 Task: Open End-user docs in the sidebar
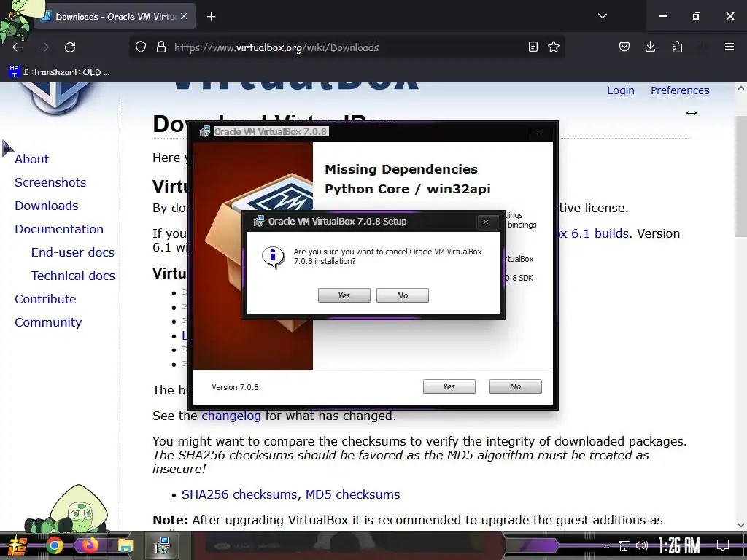(x=73, y=252)
